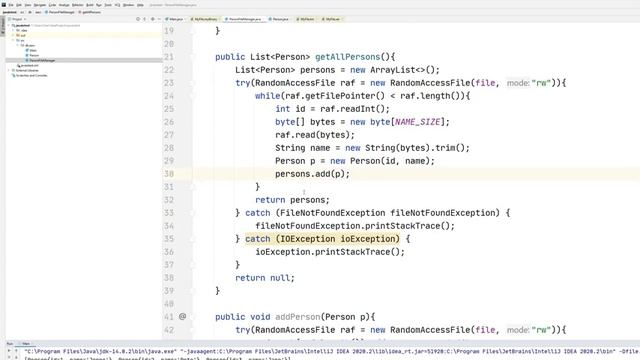Open the Code menu
The height and width of the screenshot is (360, 640).
pos(52,5)
